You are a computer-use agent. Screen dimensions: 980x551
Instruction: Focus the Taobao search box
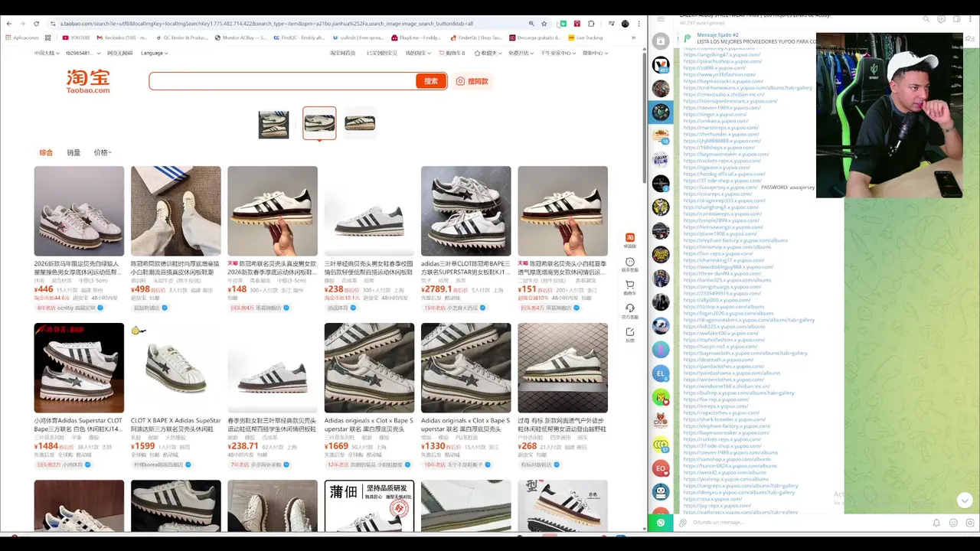283,81
